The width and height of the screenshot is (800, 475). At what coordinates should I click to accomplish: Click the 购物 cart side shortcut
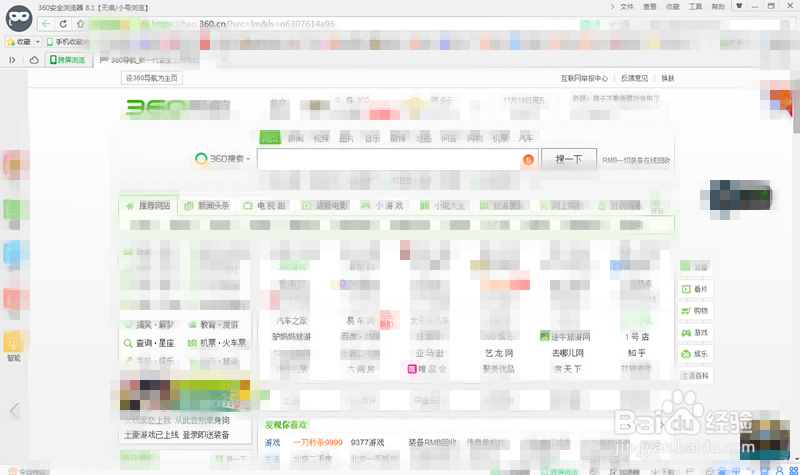point(695,311)
